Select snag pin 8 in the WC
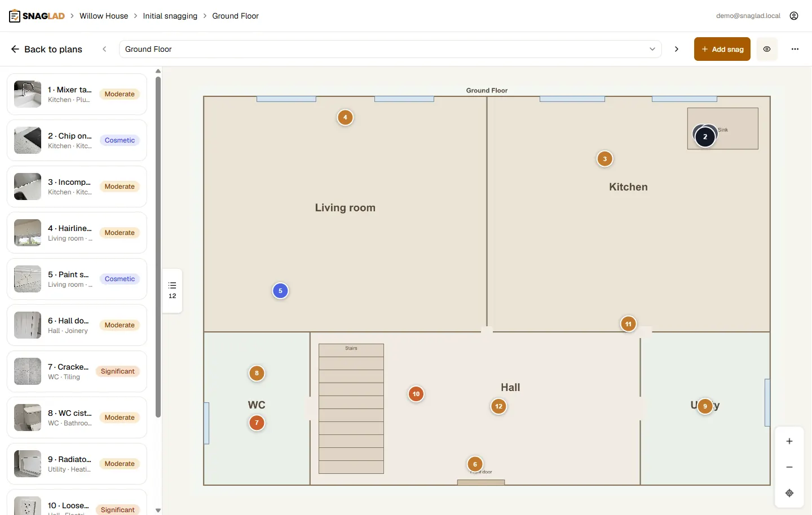 point(257,373)
